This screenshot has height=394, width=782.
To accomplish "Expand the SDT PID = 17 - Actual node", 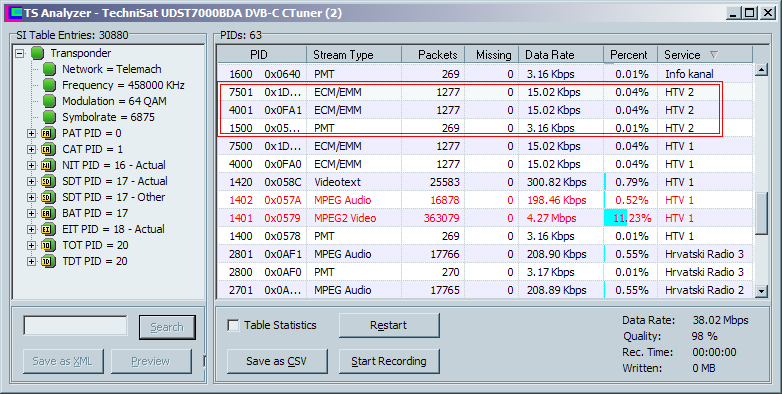I will [x=31, y=182].
